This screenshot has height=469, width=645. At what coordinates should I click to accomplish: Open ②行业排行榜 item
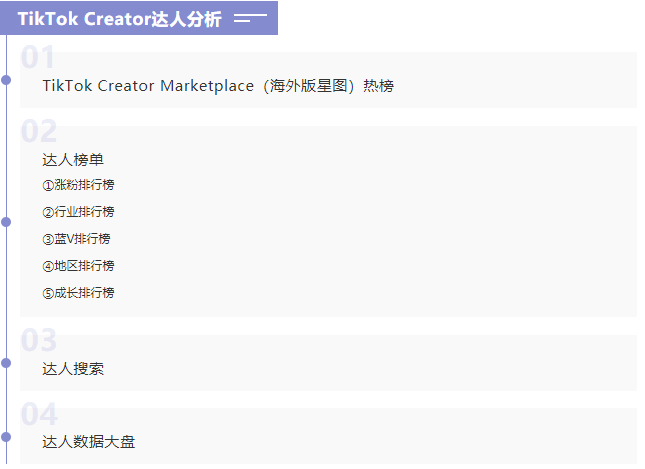tap(78, 212)
